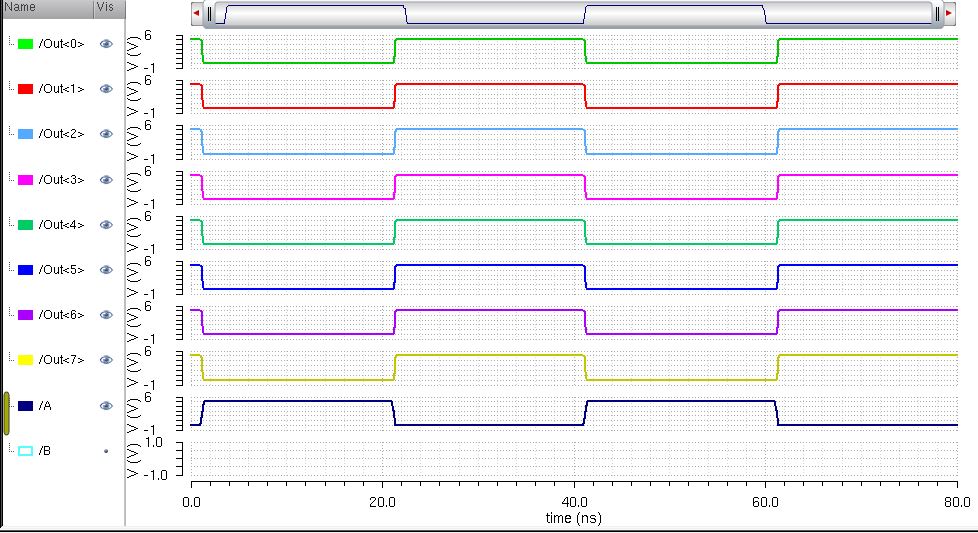The image size is (978, 533).
Task: Click the left handle of the zoom scrollbar
Action: pyautogui.click(x=209, y=13)
